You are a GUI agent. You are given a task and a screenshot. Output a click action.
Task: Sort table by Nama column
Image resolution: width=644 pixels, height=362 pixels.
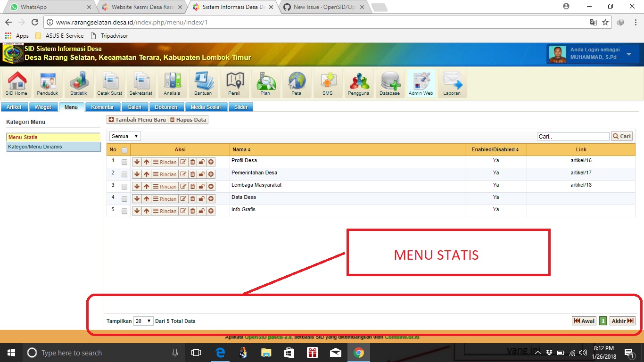241,149
